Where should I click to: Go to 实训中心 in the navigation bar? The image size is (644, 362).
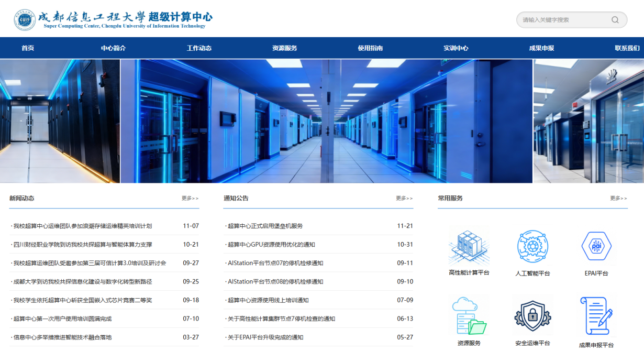click(x=456, y=48)
